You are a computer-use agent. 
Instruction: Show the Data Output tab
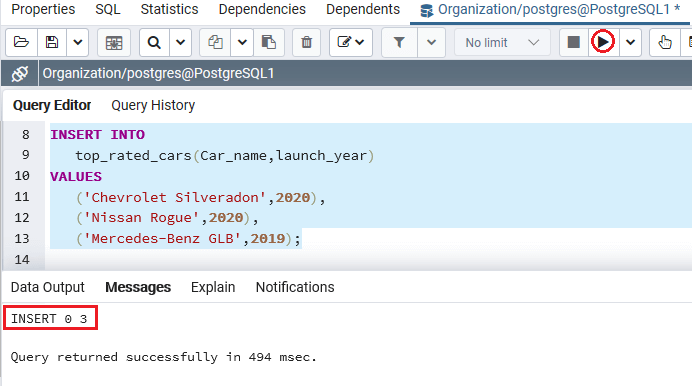(x=48, y=287)
